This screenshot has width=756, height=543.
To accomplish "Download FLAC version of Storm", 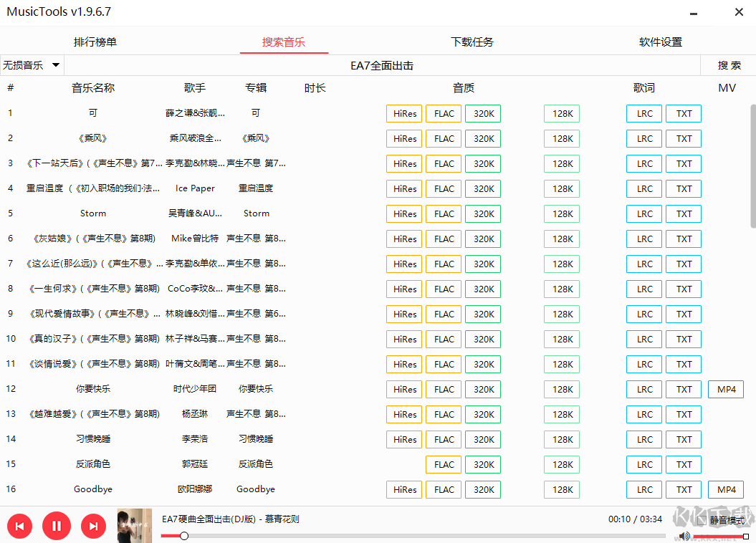I will [443, 213].
